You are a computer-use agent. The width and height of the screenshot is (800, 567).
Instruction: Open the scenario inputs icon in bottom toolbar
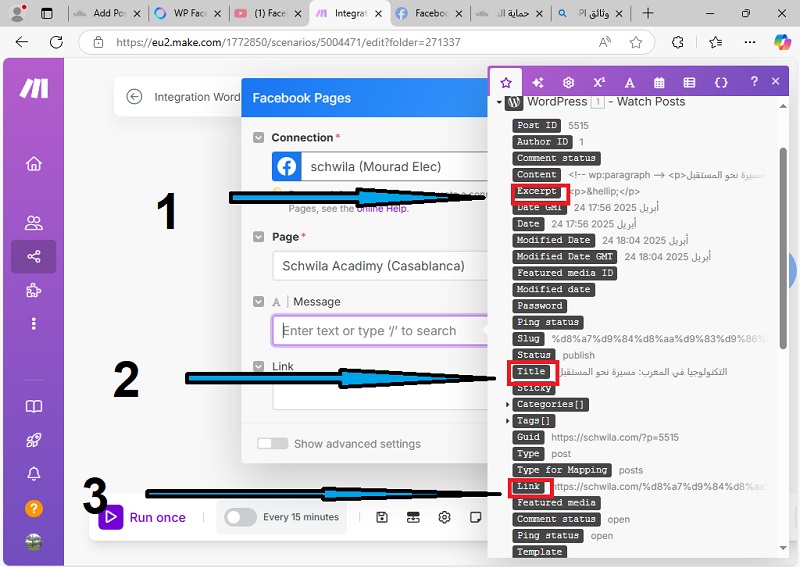click(x=413, y=517)
